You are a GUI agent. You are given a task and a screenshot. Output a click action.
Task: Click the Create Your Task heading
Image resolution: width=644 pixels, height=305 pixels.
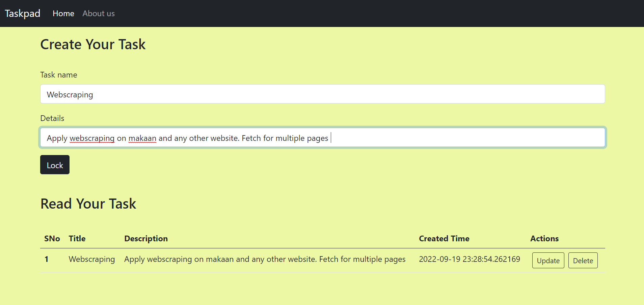coord(93,44)
